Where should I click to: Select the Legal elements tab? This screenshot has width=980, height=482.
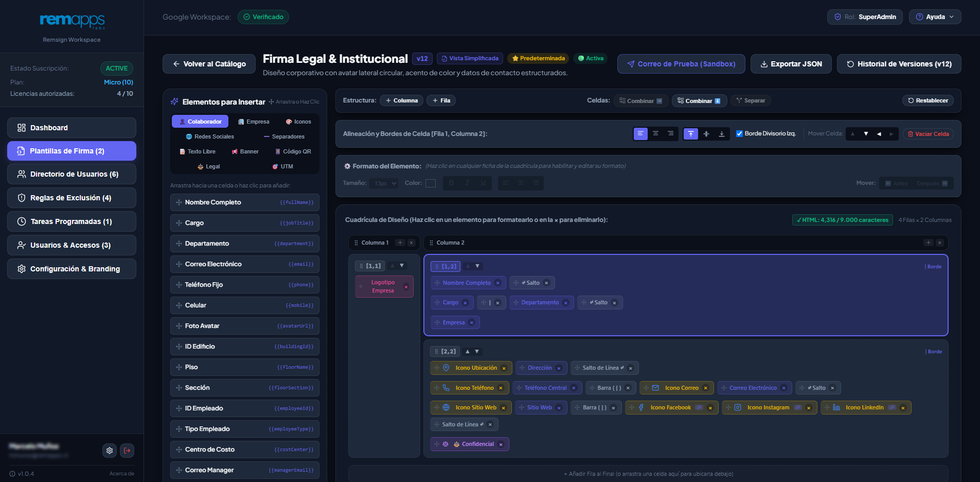pyautogui.click(x=209, y=166)
